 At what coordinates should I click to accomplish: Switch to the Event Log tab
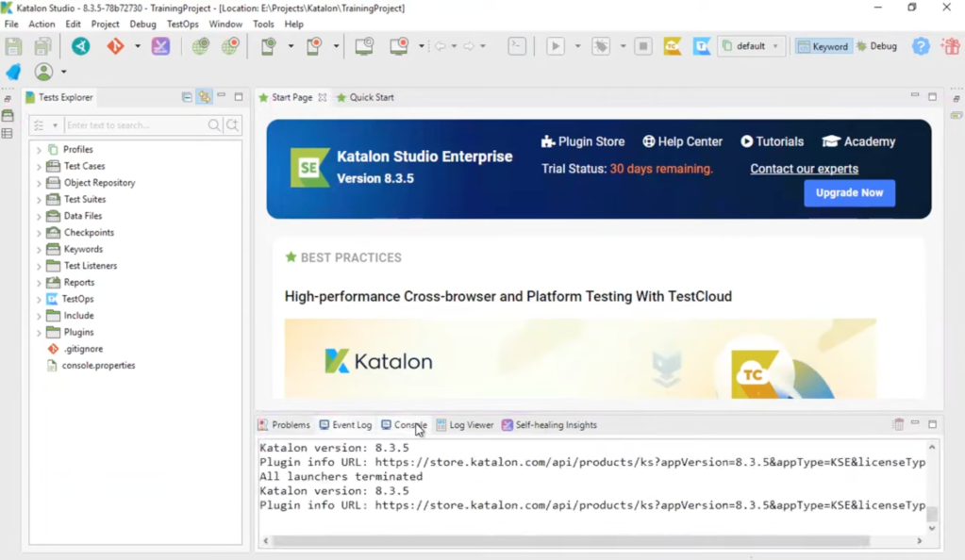click(345, 424)
